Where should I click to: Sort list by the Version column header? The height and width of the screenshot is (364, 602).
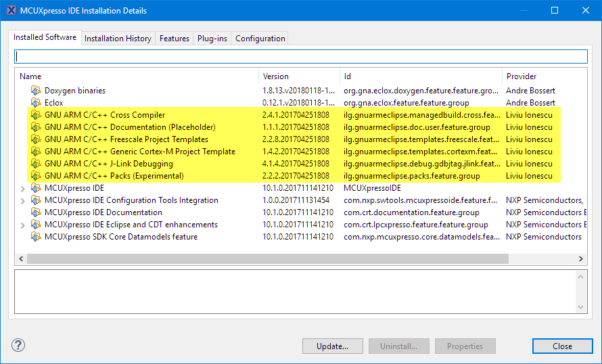click(x=300, y=76)
